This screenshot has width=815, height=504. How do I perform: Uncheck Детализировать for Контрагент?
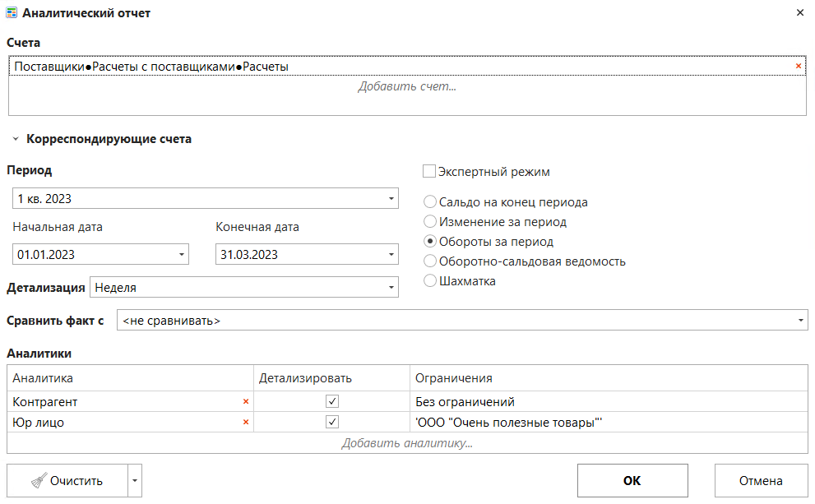(332, 402)
